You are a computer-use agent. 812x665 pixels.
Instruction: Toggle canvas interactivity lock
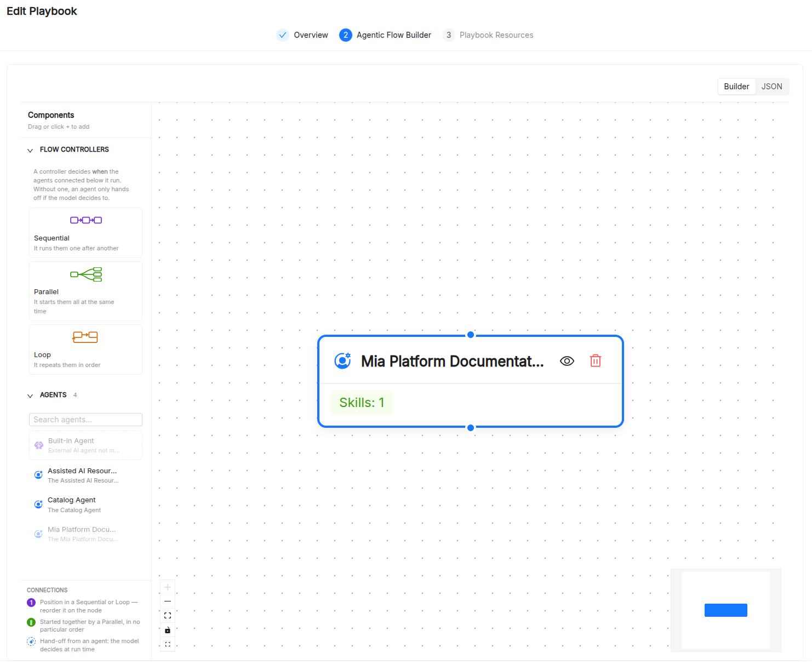coord(168,630)
